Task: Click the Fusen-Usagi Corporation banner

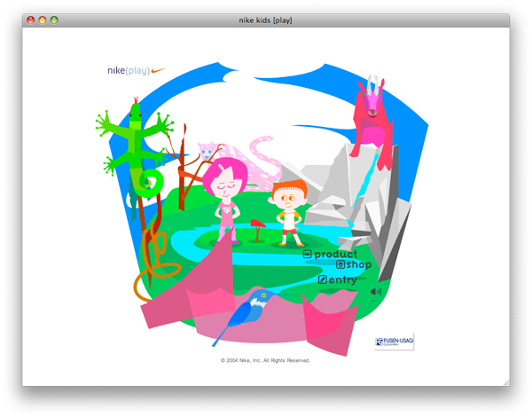Action: click(395, 342)
